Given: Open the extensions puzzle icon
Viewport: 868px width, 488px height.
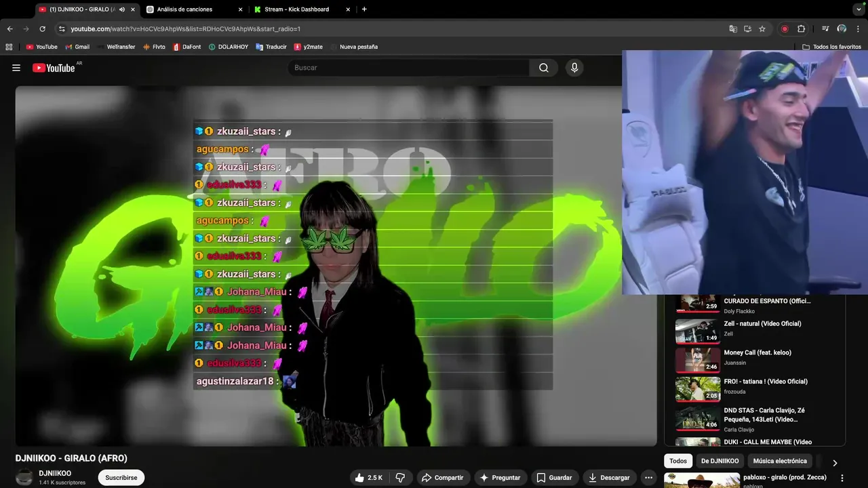Looking at the screenshot, I should click(x=801, y=29).
